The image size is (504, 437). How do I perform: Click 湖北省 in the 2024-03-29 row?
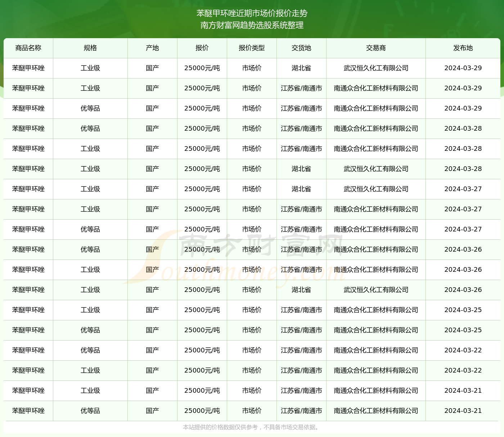click(301, 68)
